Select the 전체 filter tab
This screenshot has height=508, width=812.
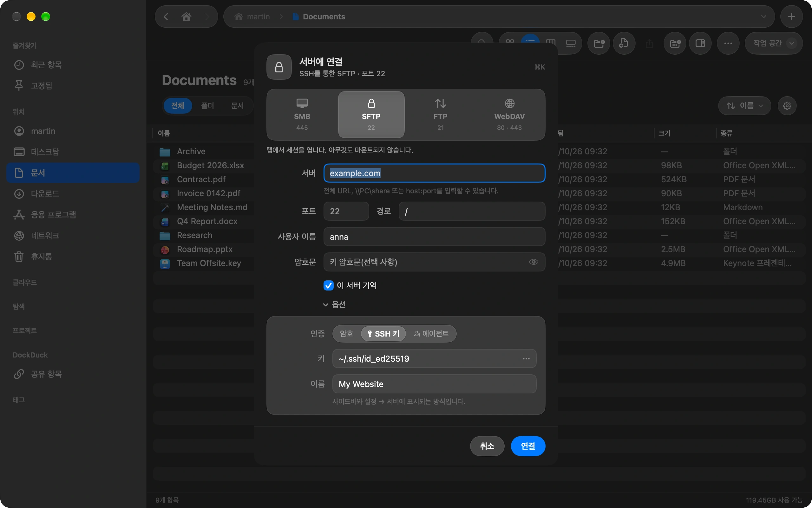(178, 105)
